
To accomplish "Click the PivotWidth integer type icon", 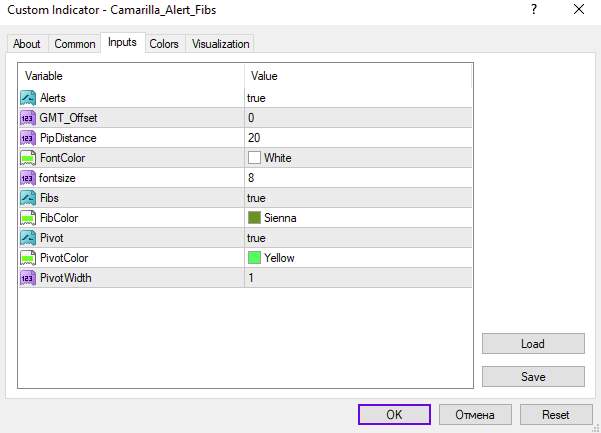I will [28, 278].
